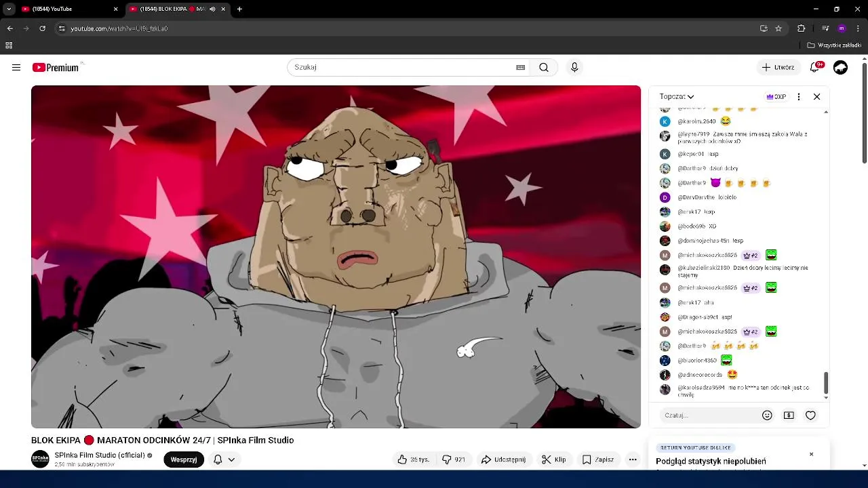The width and height of the screenshot is (868, 488).
Task: Open the subscription bell notification dropdown
Action: (224, 460)
